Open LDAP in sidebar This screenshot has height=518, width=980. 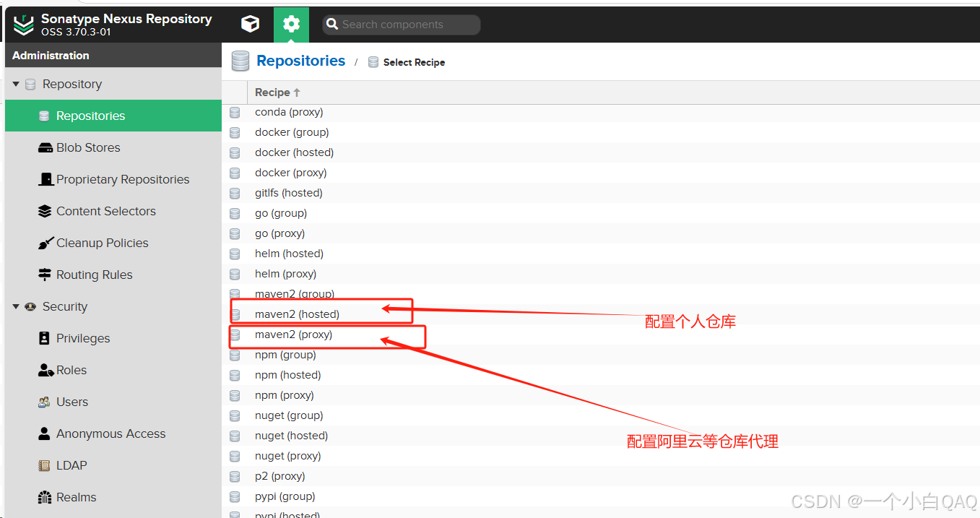[113, 465]
